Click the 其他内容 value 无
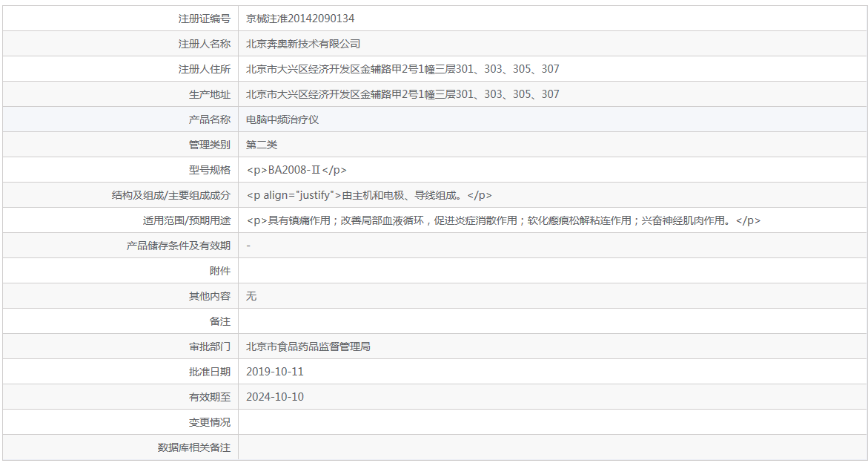This screenshot has width=868, height=463. (x=253, y=295)
